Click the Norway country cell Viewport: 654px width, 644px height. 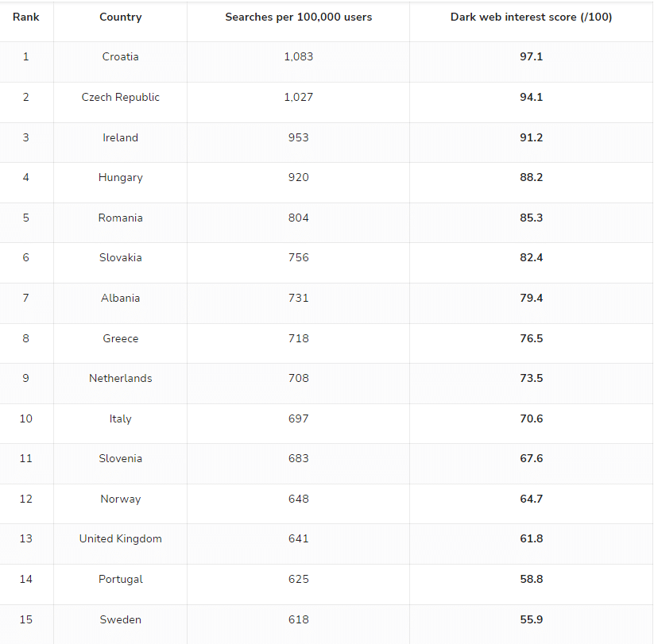click(x=121, y=499)
